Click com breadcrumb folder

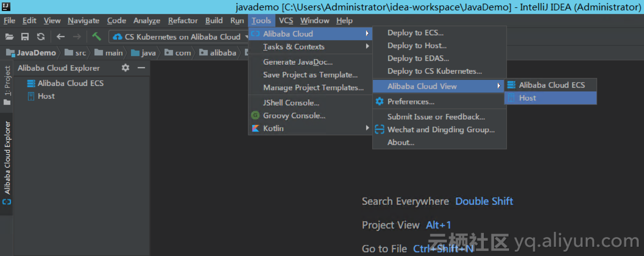click(x=178, y=53)
